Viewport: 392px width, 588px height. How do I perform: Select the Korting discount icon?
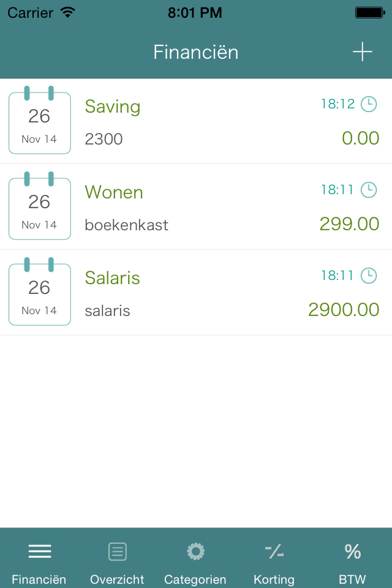274,551
